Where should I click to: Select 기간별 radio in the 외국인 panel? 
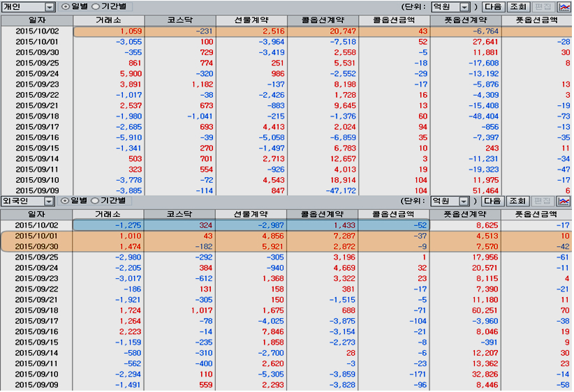96,201
